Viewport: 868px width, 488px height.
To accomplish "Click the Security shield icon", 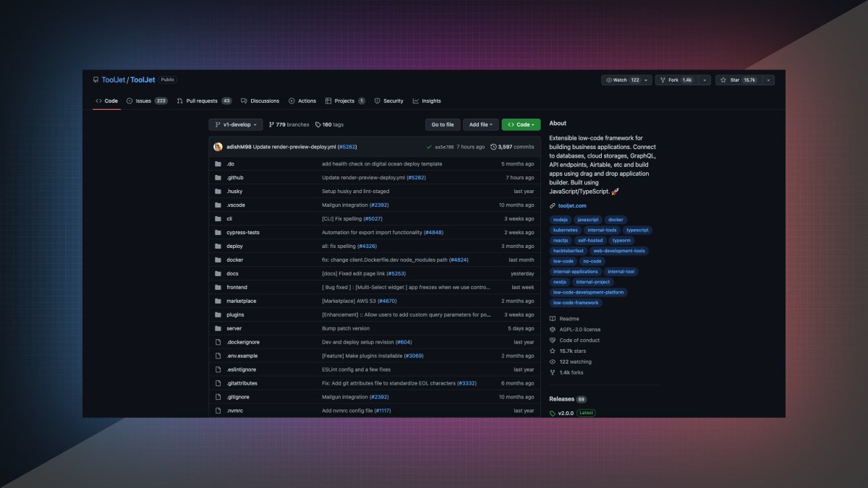I will (x=377, y=100).
